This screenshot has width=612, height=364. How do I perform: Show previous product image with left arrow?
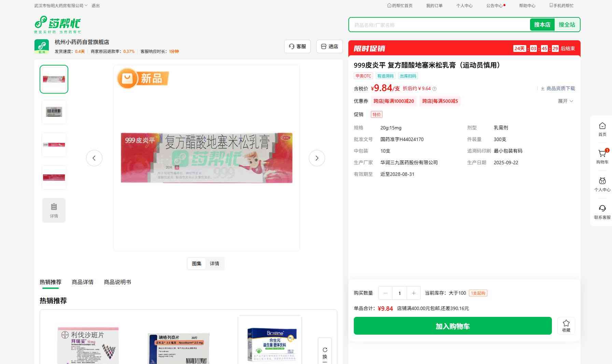pyautogui.click(x=94, y=158)
